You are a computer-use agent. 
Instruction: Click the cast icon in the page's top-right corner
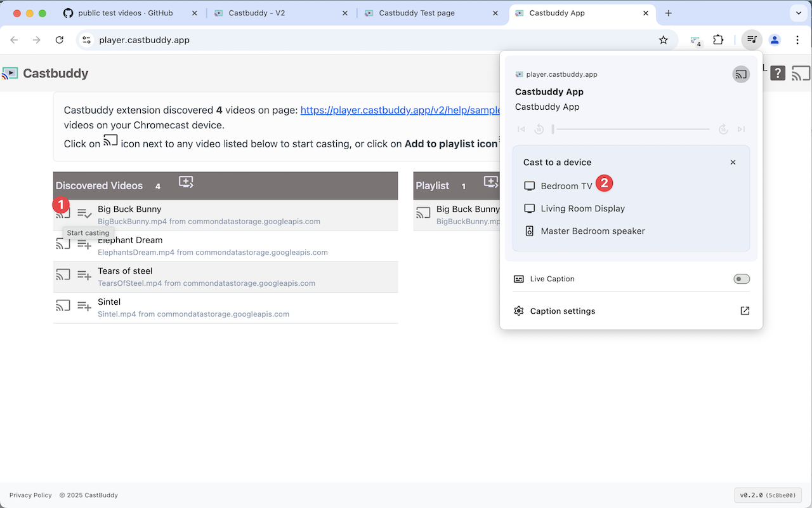coord(801,73)
